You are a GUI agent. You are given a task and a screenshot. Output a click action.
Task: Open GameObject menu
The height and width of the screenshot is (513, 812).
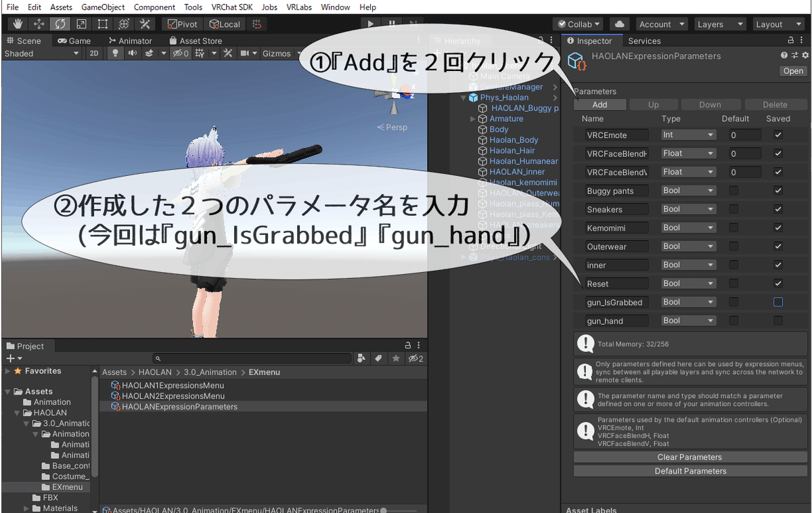point(103,7)
